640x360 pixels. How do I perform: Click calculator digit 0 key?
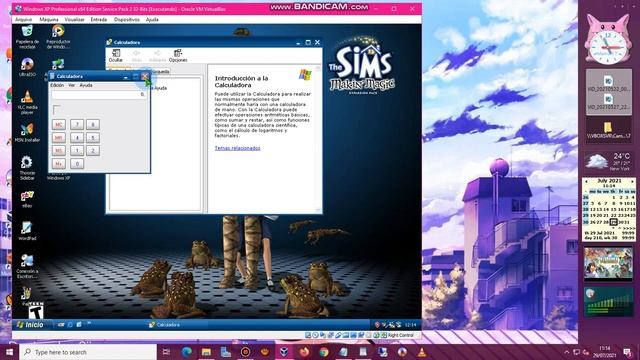pyautogui.click(x=77, y=164)
